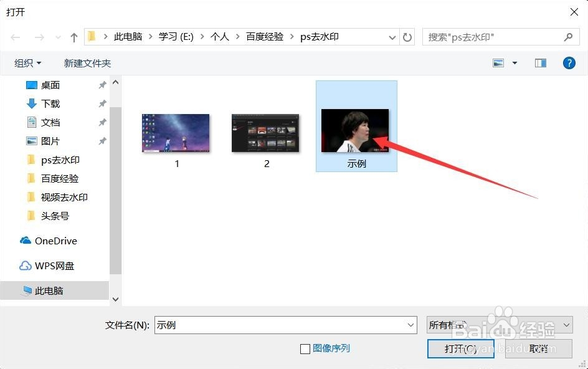588x369 pixels.
Task: Open the 组织 dropdown menu
Action: click(x=28, y=62)
